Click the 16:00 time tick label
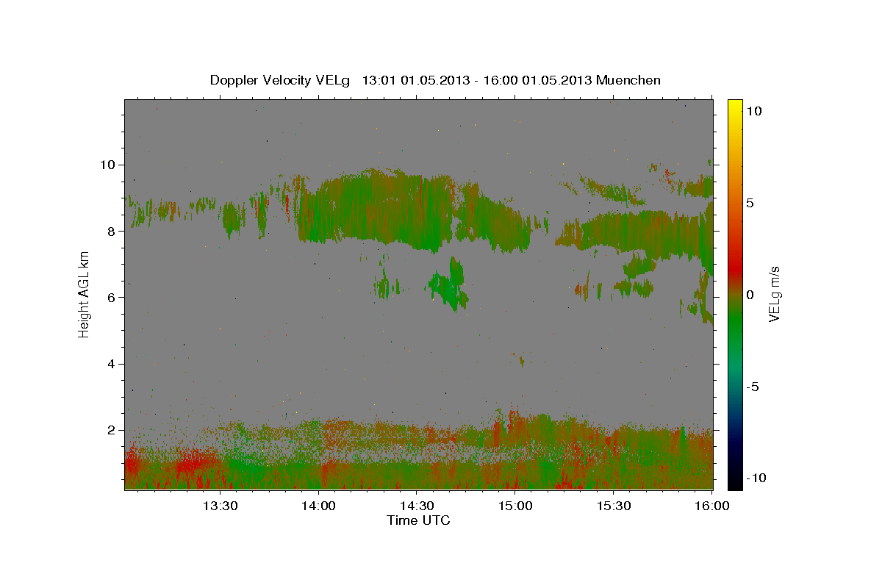 (x=712, y=506)
